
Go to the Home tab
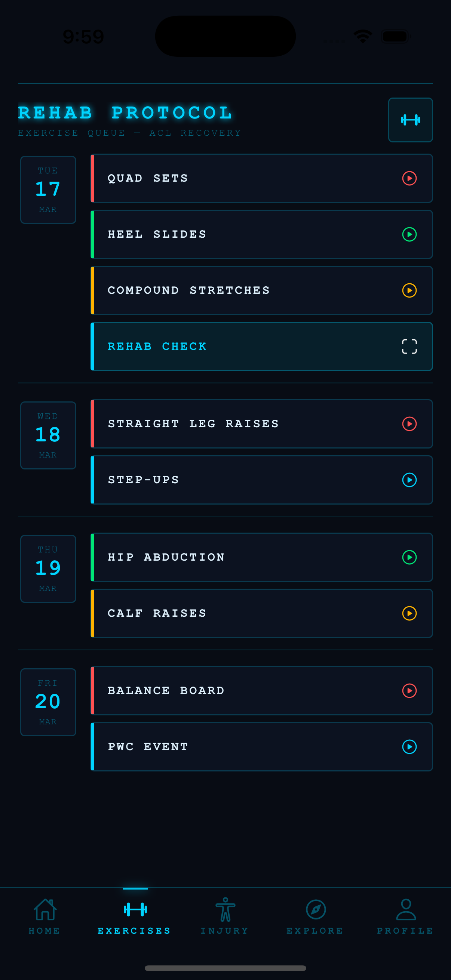click(45, 916)
